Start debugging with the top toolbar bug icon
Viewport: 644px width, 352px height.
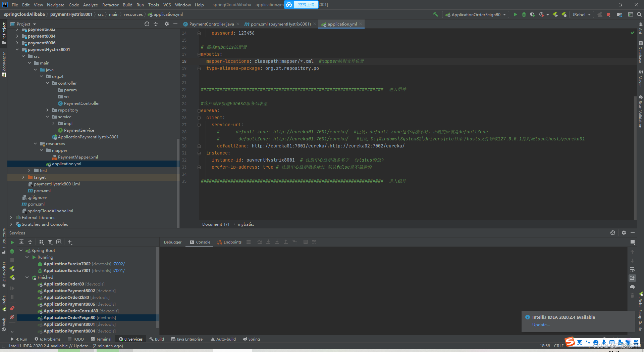[524, 14]
